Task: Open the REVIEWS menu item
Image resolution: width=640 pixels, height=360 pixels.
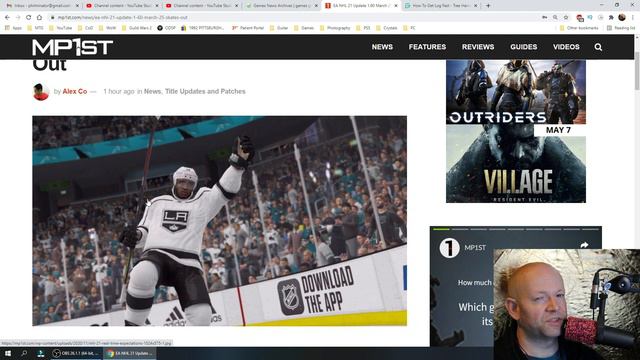Action: pyautogui.click(x=478, y=47)
